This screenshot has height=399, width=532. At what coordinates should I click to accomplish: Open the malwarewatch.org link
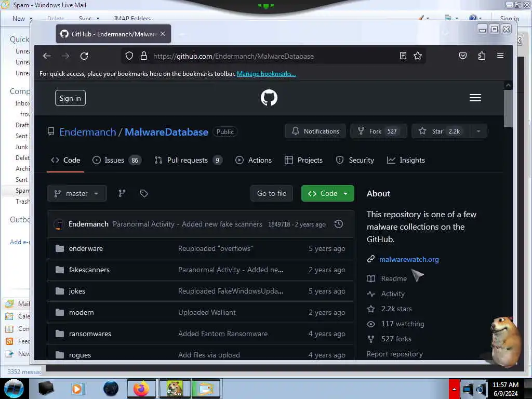[x=409, y=259]
